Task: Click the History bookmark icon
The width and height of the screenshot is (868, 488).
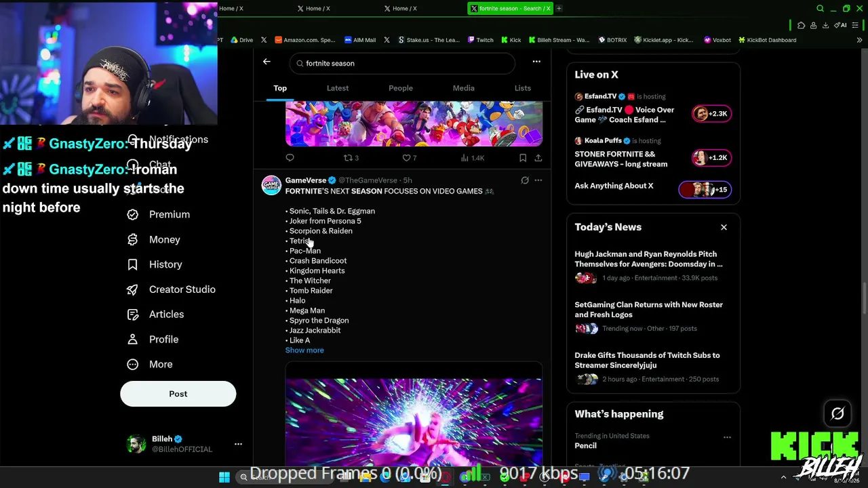Action: [x=133, y=264]
